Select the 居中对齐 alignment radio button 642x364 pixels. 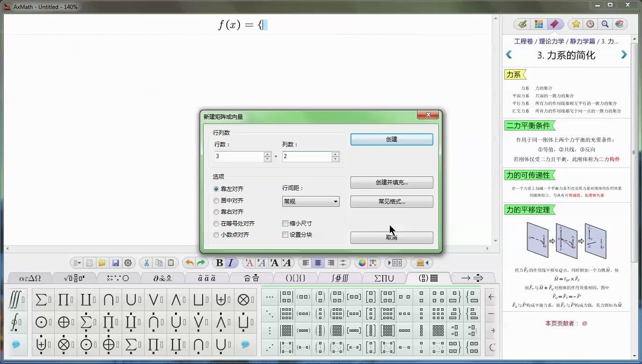[216, 200]
